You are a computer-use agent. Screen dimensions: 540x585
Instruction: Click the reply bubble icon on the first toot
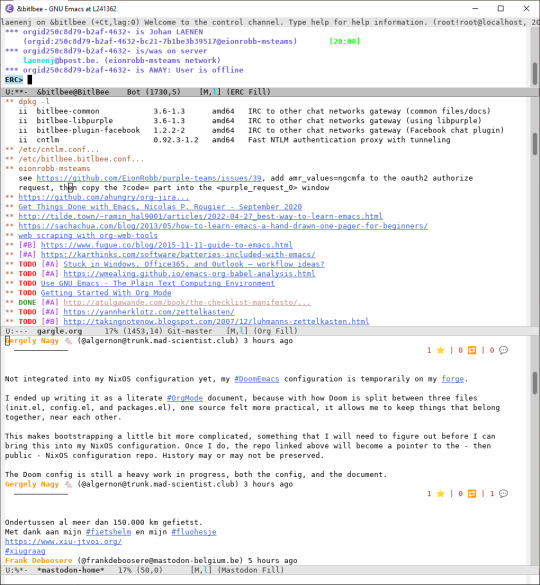pyautogui.click(x=503, y=350)
